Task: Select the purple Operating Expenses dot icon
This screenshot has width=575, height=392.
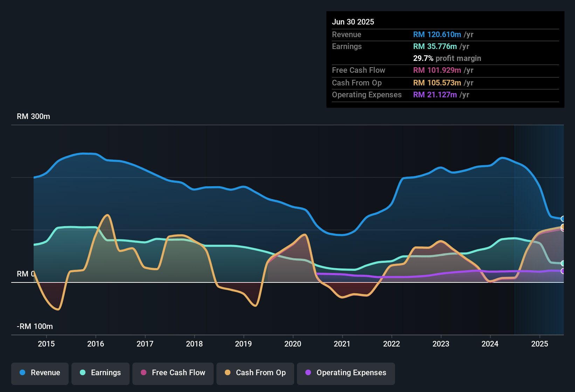Action: (308, 373)
